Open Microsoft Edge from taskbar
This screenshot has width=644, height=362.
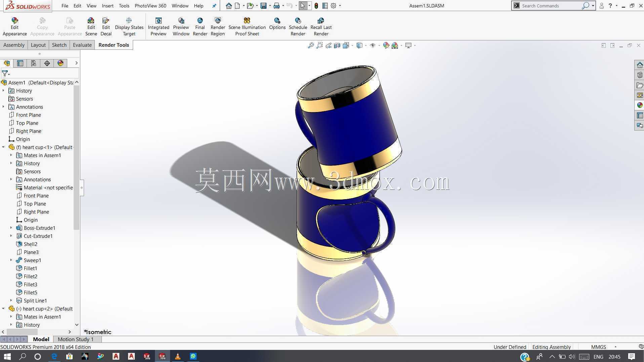[54, 356]
